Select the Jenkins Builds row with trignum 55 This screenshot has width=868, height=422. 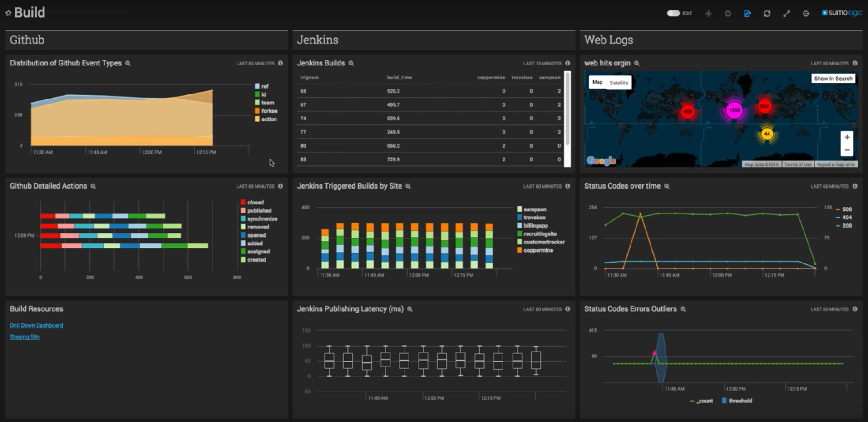(x=430, y=91)
